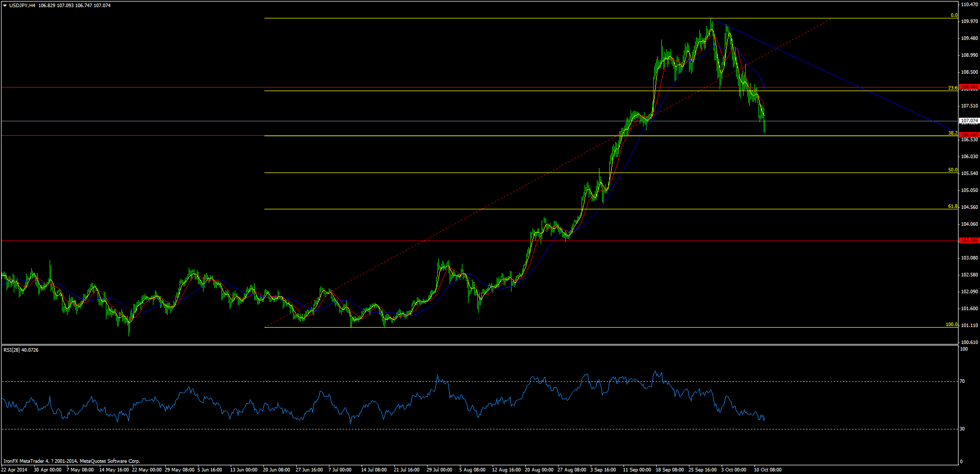The width and height of the screenshot is (980, 474).
Task: Select the USDJPY,H4 chart title text
Action: point(23,6)
